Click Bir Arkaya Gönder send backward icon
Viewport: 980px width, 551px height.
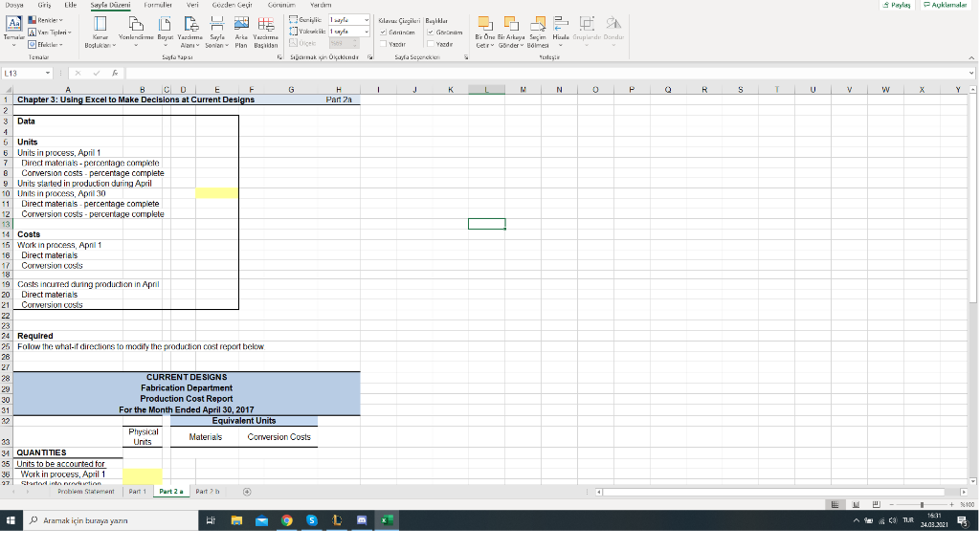[511, 24]
